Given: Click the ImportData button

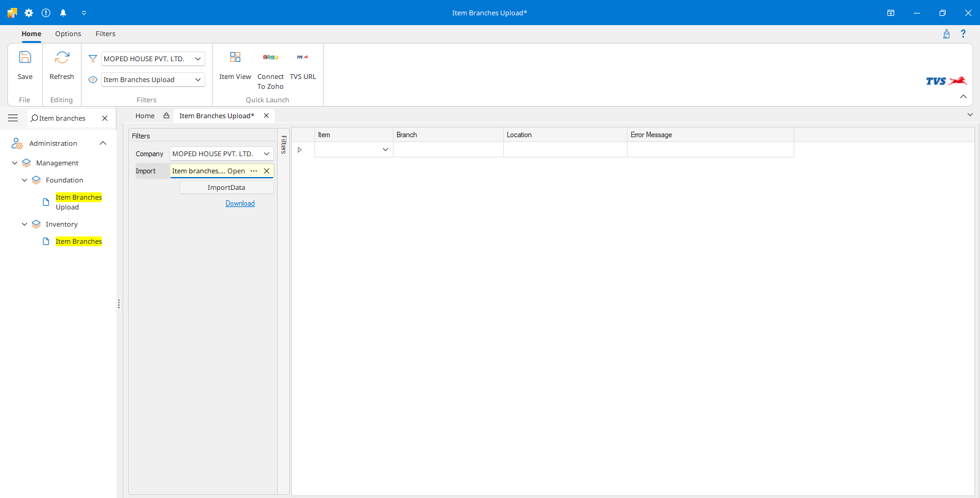Looking at the screenshot, I should (226, 187).
